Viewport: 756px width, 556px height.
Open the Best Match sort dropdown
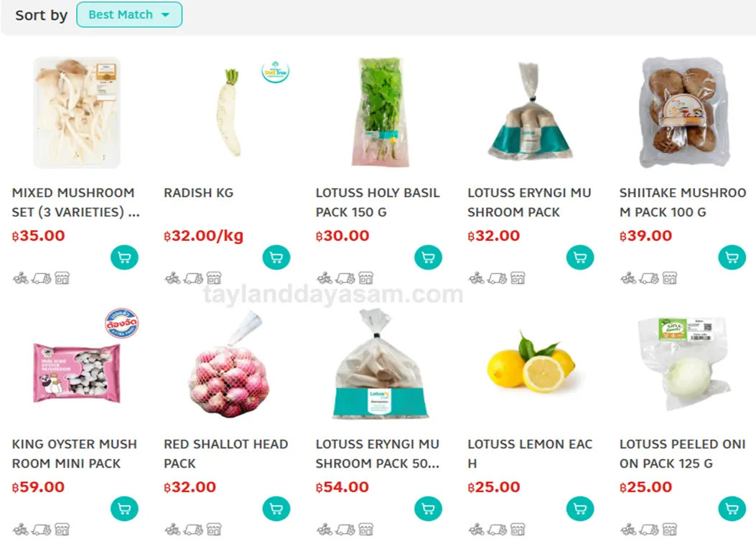[x=129, y=14]
